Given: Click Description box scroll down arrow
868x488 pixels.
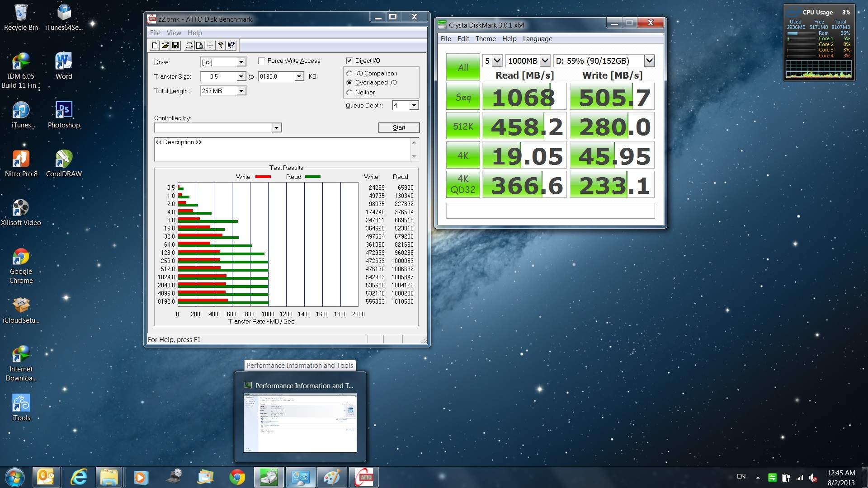Looking at the screenshot, I should click(414, 157).
